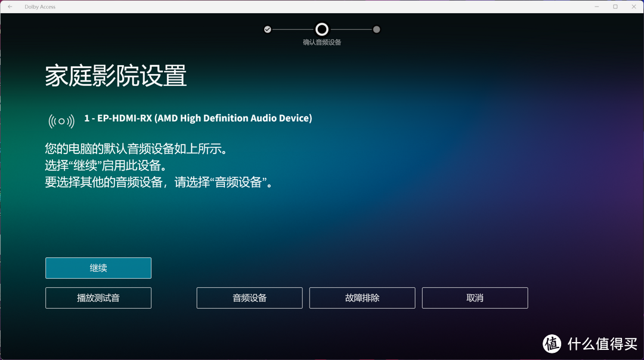644x360 pixels.
Task: Maximize the Dolby Access window
Action: [x=615, y=7]
